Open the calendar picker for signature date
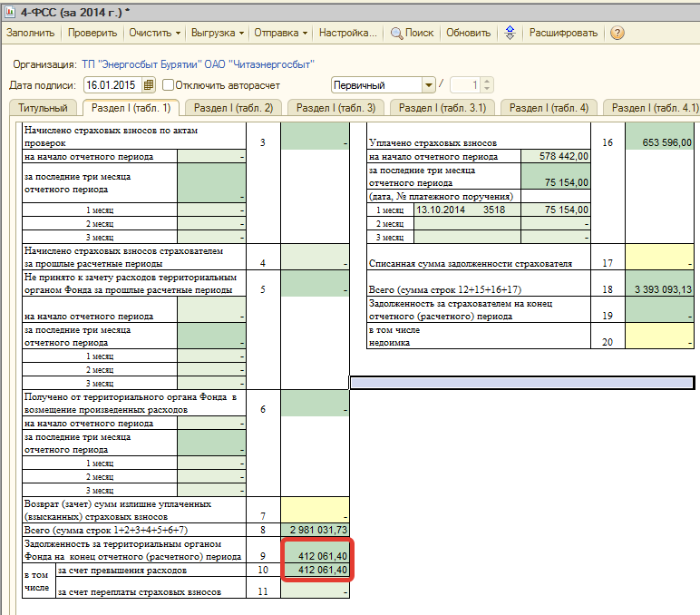 (149, 85)
